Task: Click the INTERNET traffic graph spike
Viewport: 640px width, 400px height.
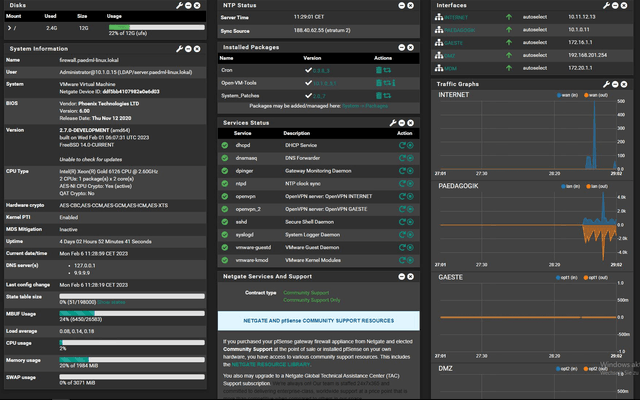Action: [x=594, y=135]
